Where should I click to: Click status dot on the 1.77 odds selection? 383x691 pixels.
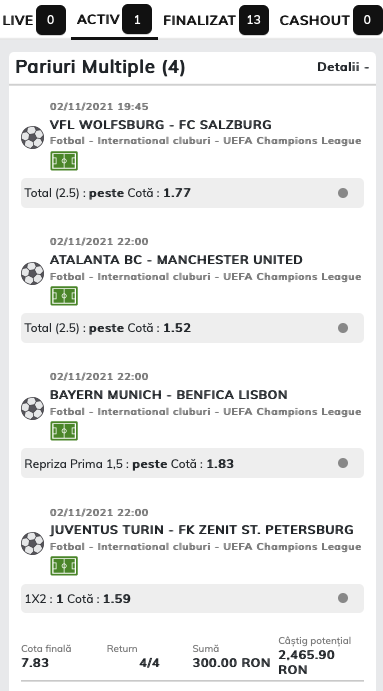[343, 193]
